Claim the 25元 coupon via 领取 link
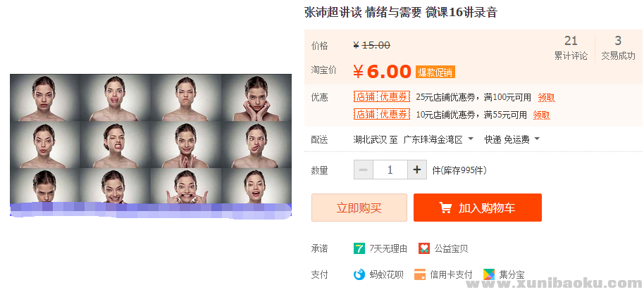The height and width of the screenshot is (292, 644). tap(546, 98)
